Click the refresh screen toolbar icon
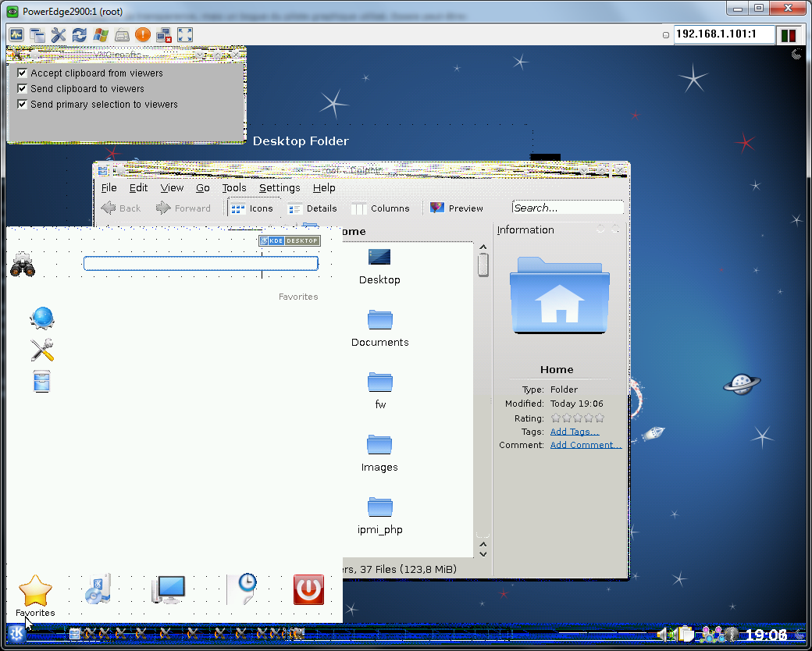The image size is (812, 651). pyautogui.click(x=80, y=35)
